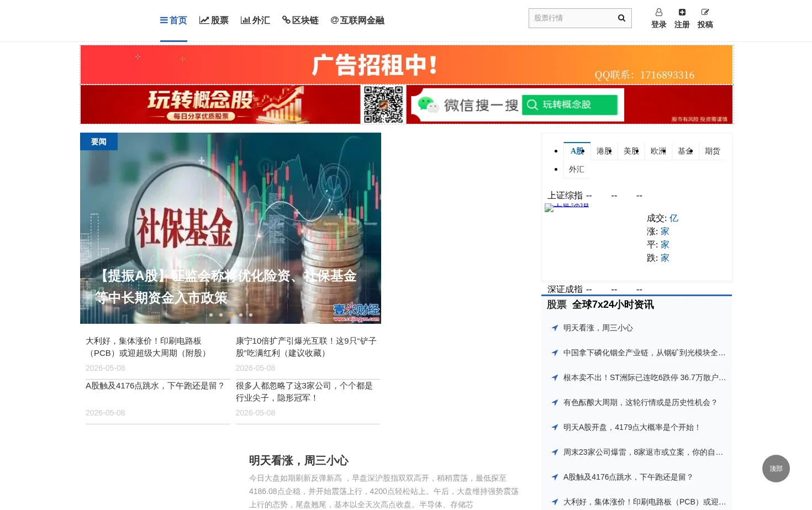Open sidebar news 大利好，集体涨价
The image size is (812, 510).
(x=645, y=502)
